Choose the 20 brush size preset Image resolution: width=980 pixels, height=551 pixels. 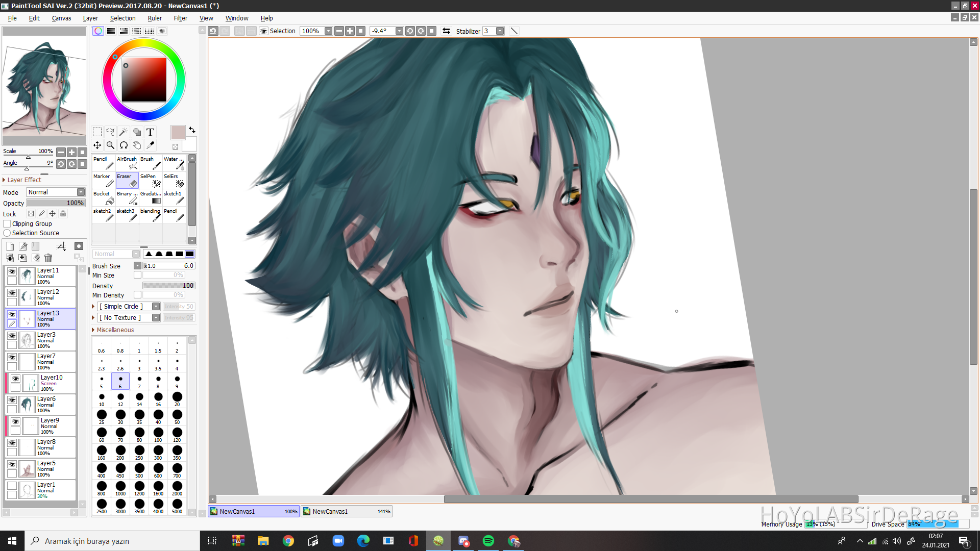tap(177, 397)
